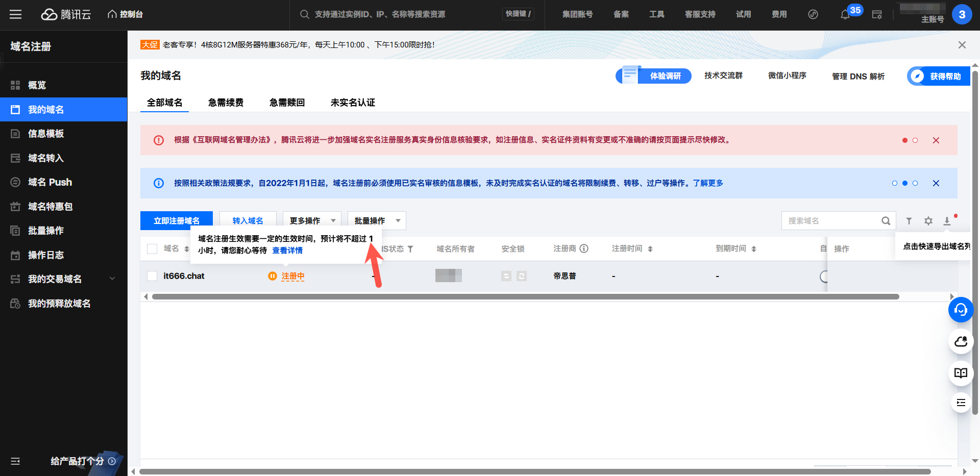Go to the 控制台 console home
Screen dimensions: 980x476
pyautogui.click(x=126, y=14)
